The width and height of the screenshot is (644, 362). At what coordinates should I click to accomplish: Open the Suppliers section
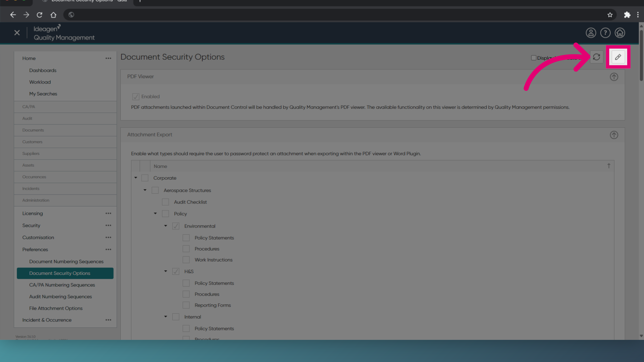[65, 154]
